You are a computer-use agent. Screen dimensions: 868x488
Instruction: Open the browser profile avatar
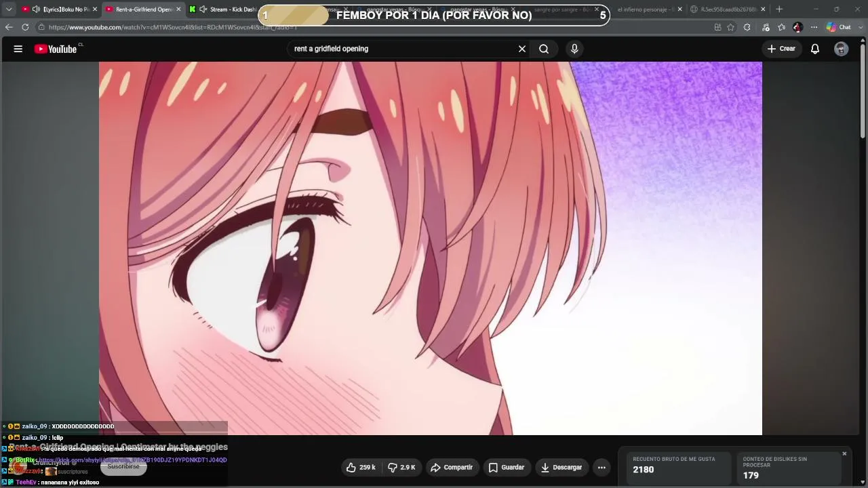(797, 27)
